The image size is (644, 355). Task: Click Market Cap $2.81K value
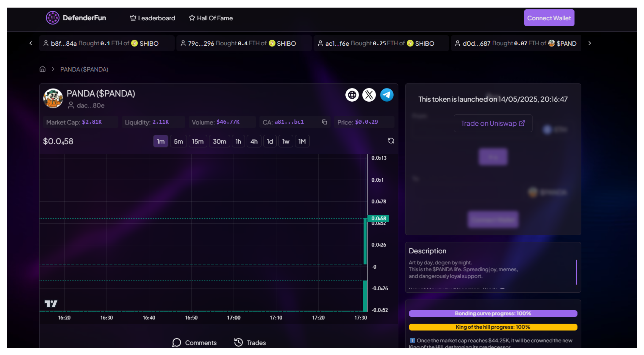92,122
